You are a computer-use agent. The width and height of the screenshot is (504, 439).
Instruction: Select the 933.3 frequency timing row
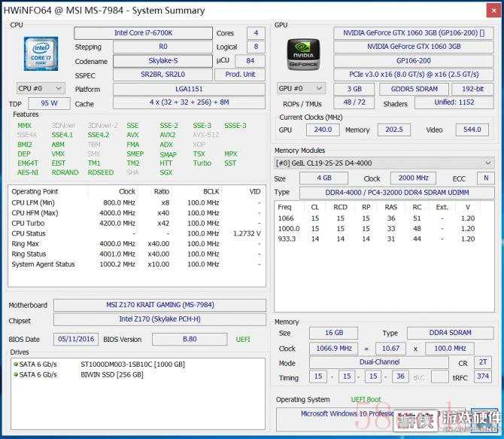(384, 239)
